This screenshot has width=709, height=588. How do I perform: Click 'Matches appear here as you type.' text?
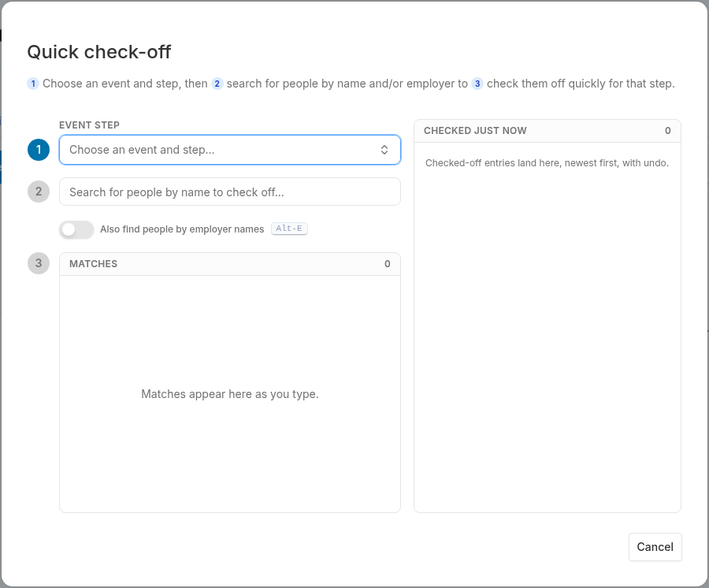[230, 394]
